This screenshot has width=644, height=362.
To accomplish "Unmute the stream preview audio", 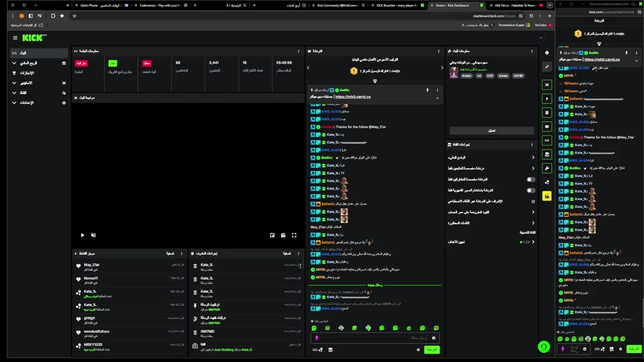I will 93,235.
